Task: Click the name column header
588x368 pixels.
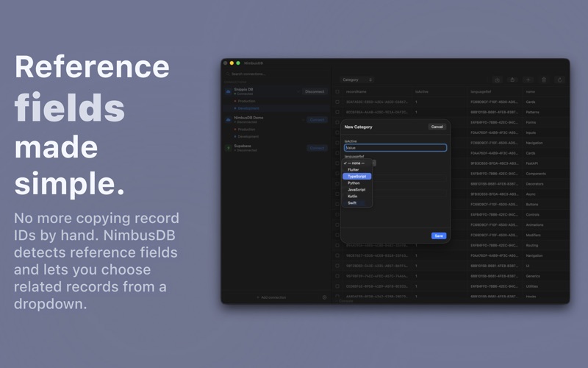Action: pos(530,91)
